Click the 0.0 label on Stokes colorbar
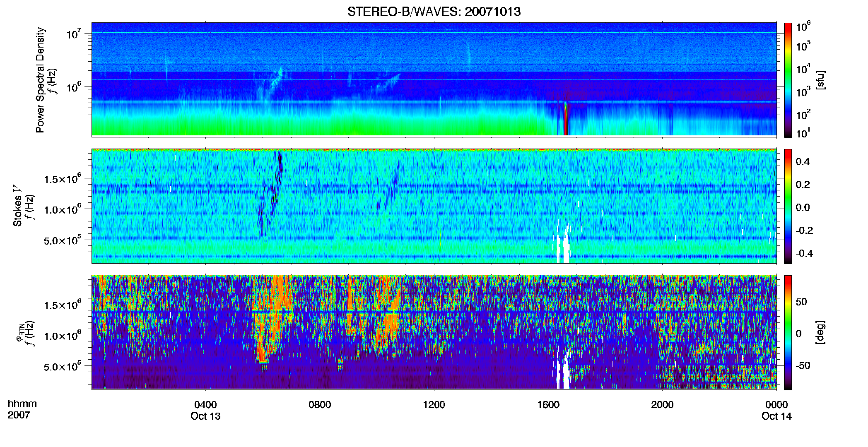Image resolution: width=868 pixels, height=447 pixels. click(x=803, y=207)
